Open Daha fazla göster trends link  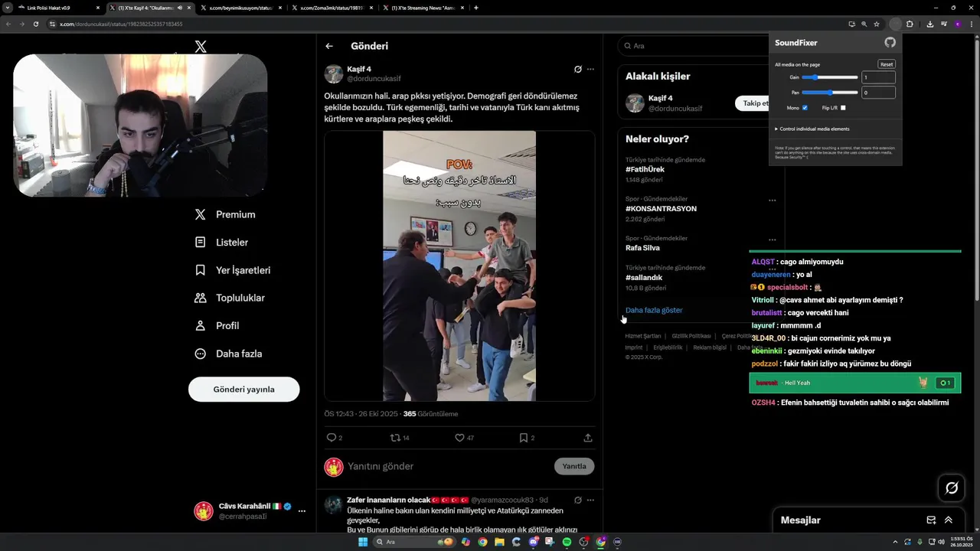(654, 310)
